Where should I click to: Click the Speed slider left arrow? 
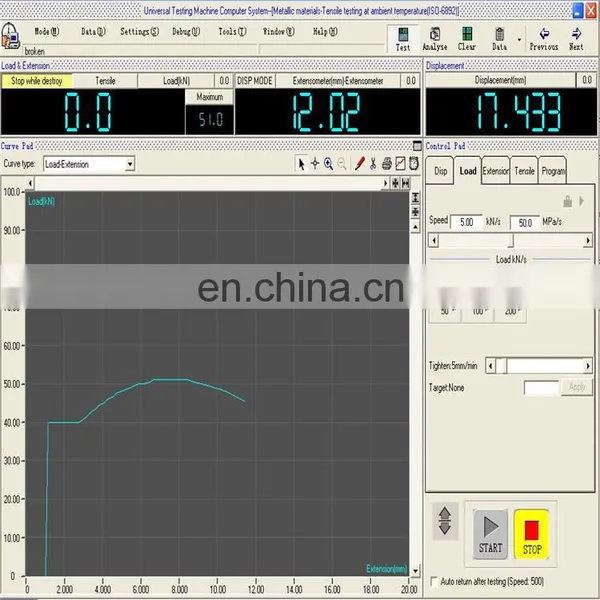click(x=434, y=241)
